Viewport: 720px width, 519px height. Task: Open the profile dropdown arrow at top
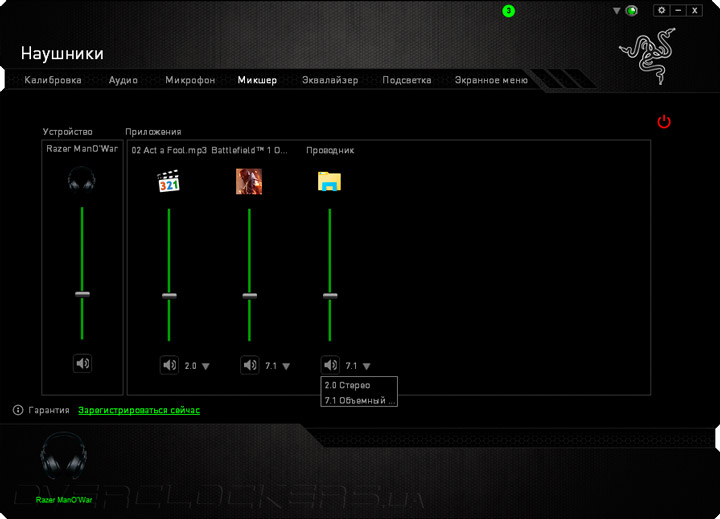pyautogui.click(x=617, y=11)
